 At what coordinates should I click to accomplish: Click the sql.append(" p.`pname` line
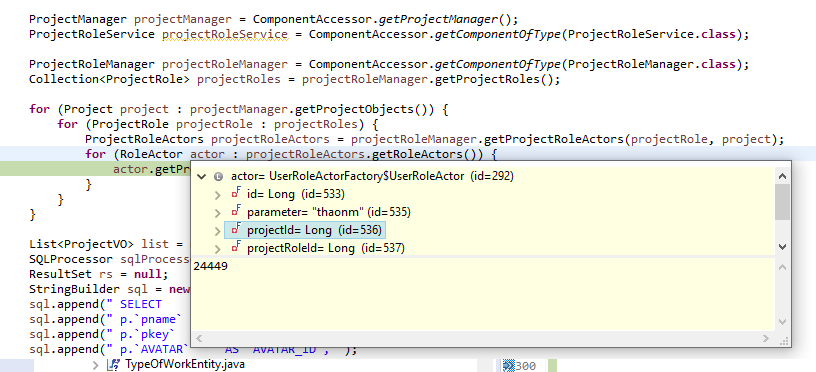106,319
